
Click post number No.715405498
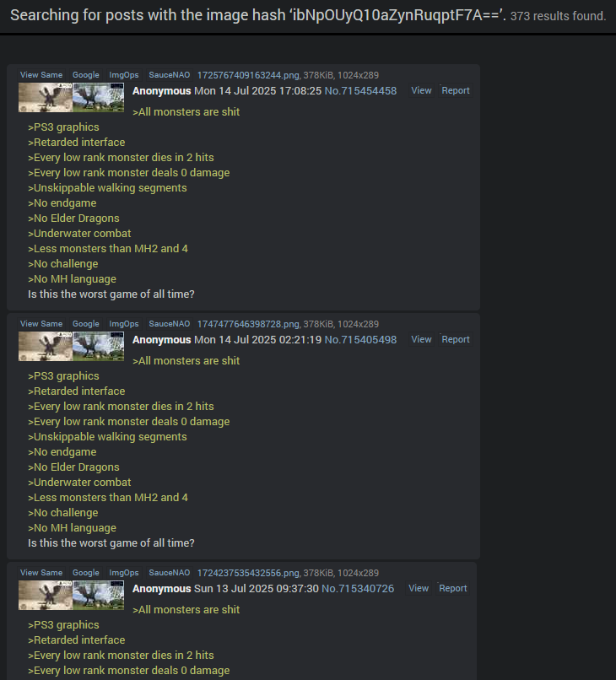coord(360,340)
